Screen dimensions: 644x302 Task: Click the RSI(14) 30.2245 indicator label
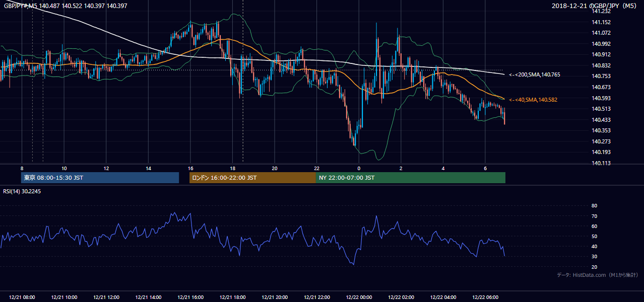23,191
